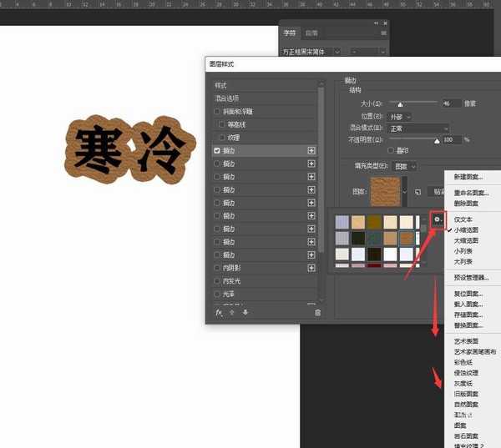Screen dimensions: 501x448
Task: Click plus icon beside 内阴影 effect
Action: tap(311, 269)
